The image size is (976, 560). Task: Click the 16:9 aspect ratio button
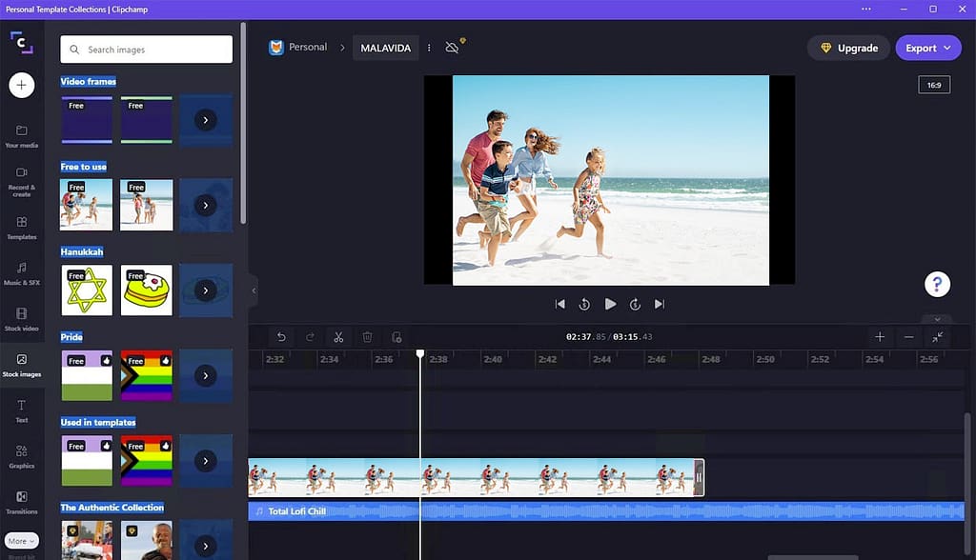(x=933, y=84)
